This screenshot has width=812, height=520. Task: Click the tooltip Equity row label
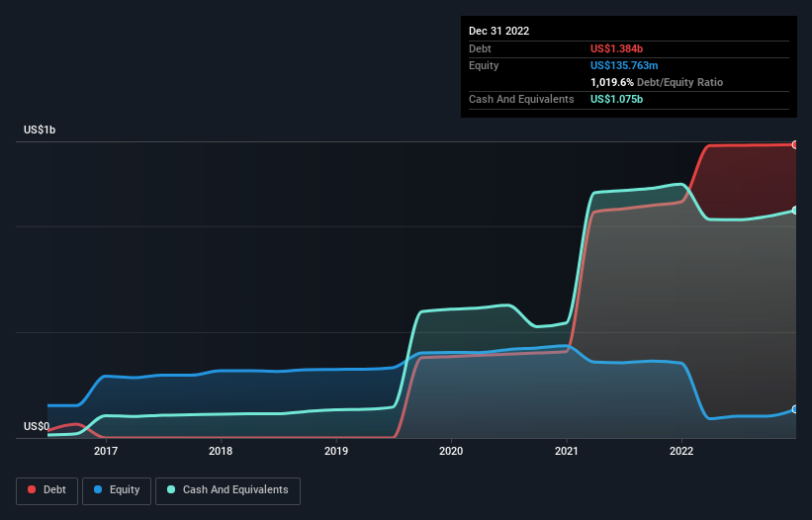coord(484,65)
